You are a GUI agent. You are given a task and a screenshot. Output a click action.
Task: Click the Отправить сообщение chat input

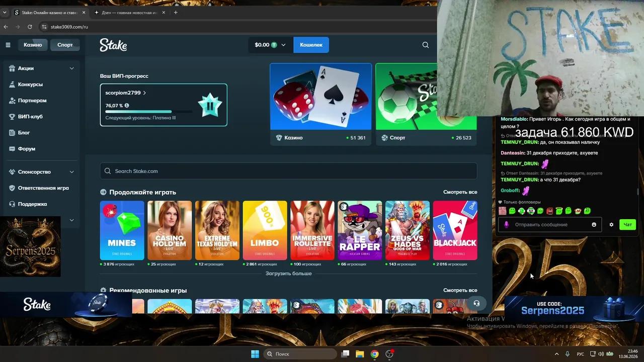(x=551, y=225)
